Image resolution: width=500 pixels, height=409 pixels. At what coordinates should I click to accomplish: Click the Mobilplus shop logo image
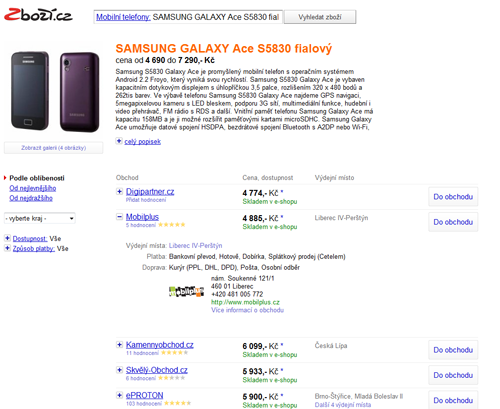click(x=186, y=292)
